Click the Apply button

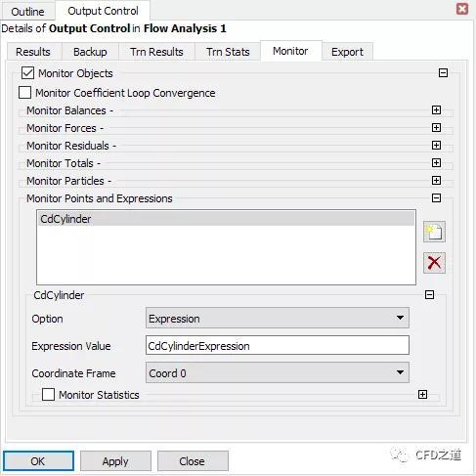[115, 461]
